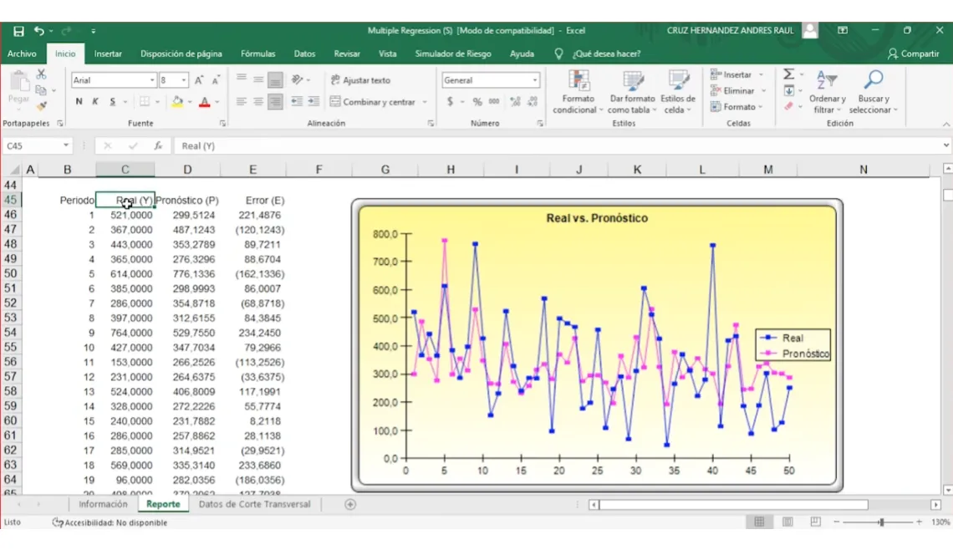Add a new sheet with plus icon
The image size is (953, 560).
pyautogui.click(x=350, y=504)
